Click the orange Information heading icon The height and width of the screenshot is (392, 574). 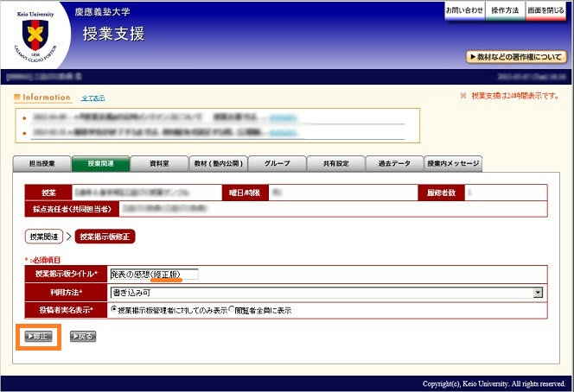click(17, 98)
